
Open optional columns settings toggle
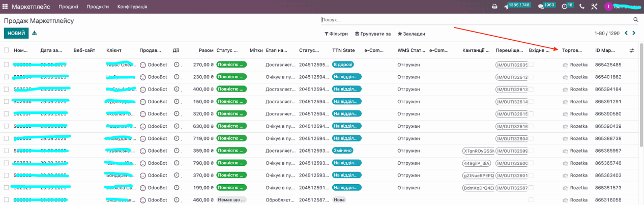(632, 50)
